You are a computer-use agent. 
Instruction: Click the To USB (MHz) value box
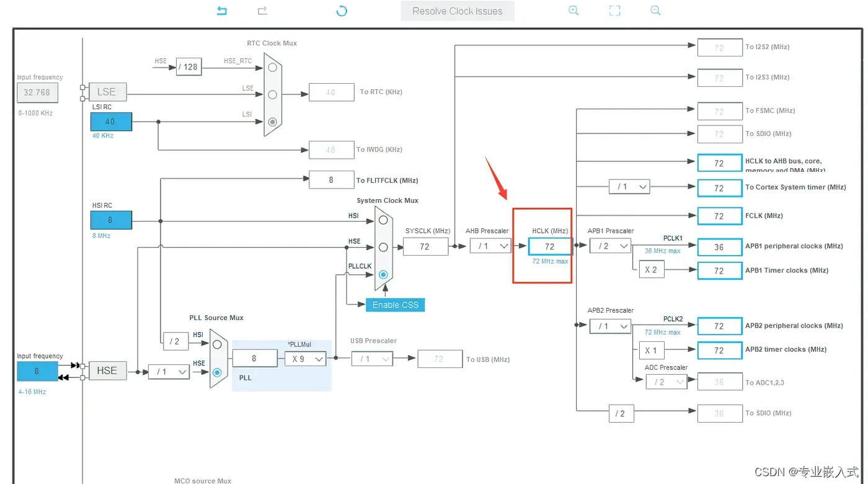pyautogui.click(x=440, y=359)
